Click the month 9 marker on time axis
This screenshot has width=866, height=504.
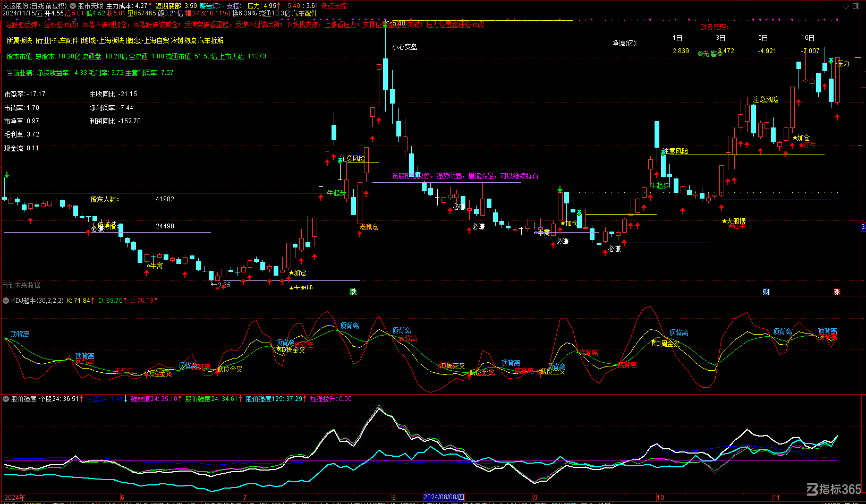pyautogui.click(x=536, y=498)
